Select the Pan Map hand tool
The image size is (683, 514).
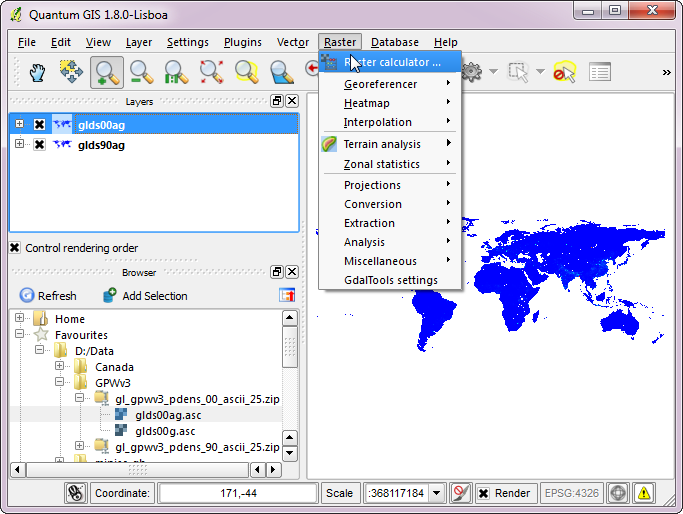[37, 72]
